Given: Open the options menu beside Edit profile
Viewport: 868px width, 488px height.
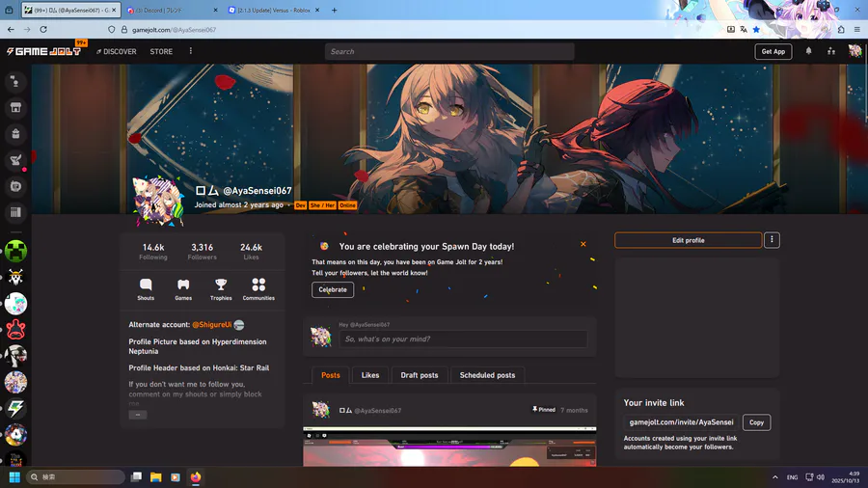Looking at the screenshot, I should click(x=772, y=240).
